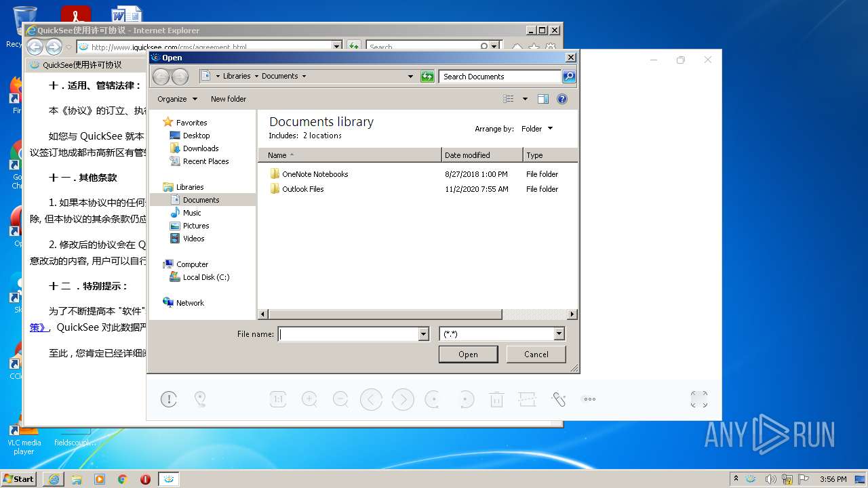Viewport: 868px width, 488px height.
Task: Select the 1:1 actual size icon
Action: 277,399
